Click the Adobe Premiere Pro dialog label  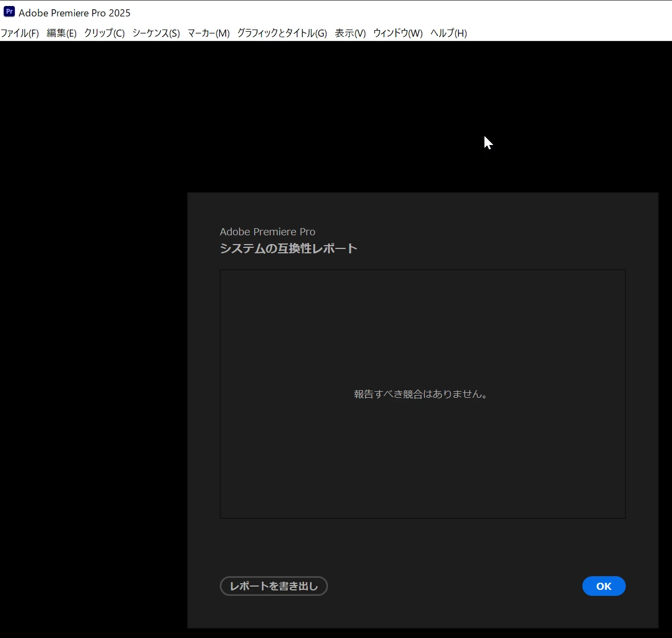point(267,232)
